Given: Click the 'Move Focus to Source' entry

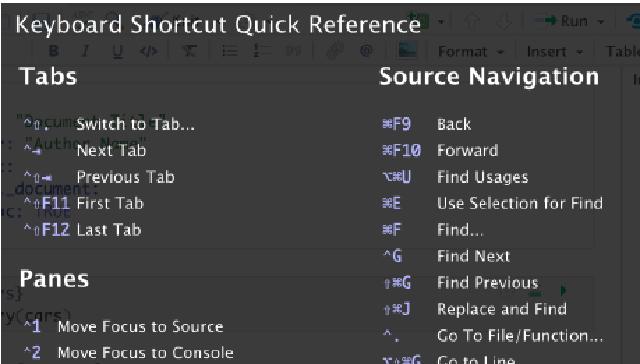Looking at the screenshot, I should click(140, 326).
